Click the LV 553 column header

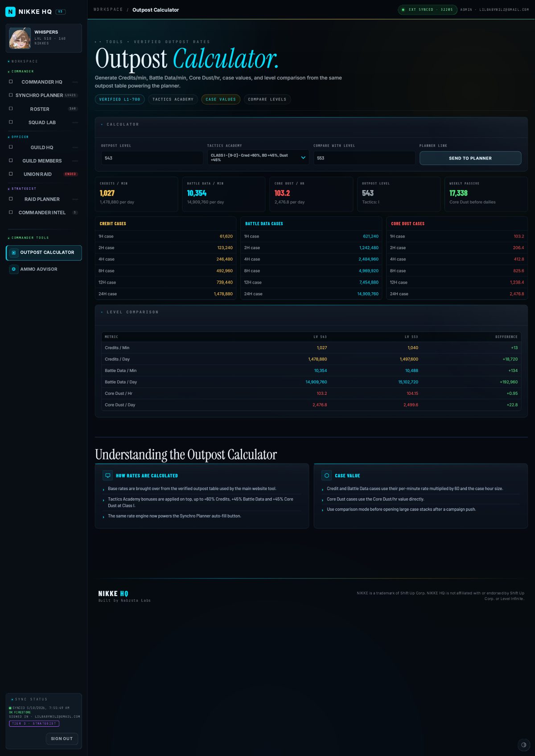click(x=411, y=337)
